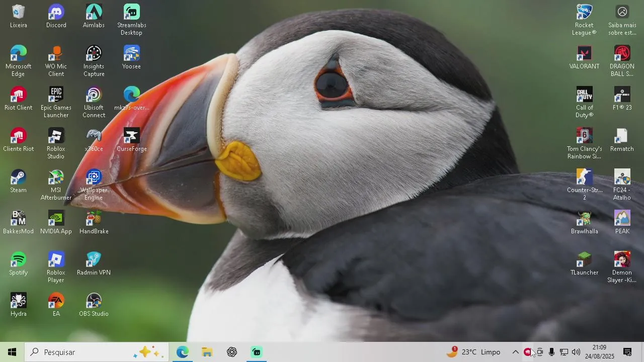Select the EA app icon
The height and width of the screenshot is (362, 644).
(56, 305)
